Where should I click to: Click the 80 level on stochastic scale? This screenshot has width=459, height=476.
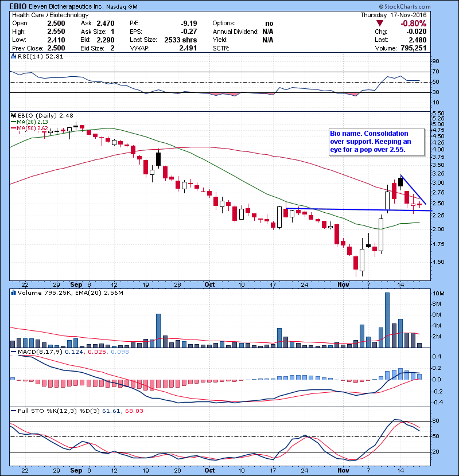[x=435, y=421]
